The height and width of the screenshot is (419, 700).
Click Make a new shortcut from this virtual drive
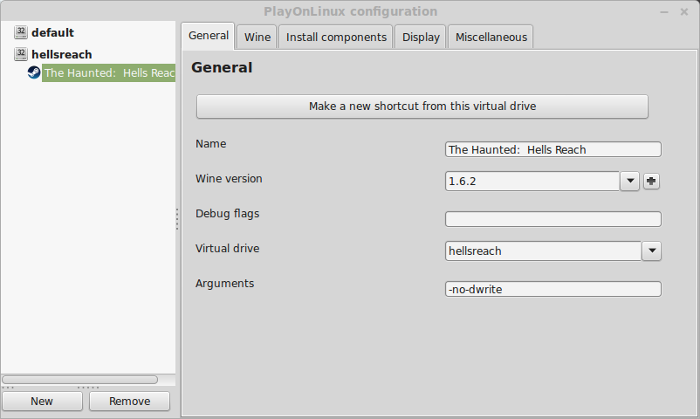(422, 106)
